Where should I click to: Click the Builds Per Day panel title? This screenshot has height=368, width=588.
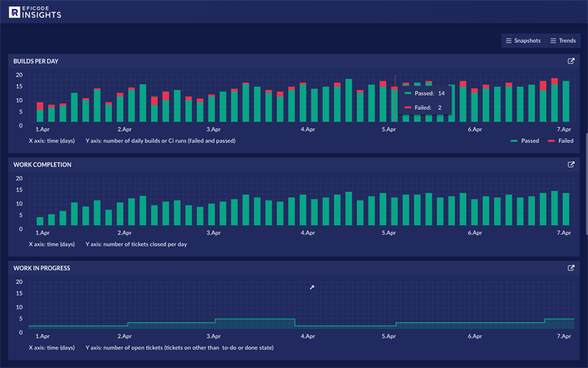(36, 62)
